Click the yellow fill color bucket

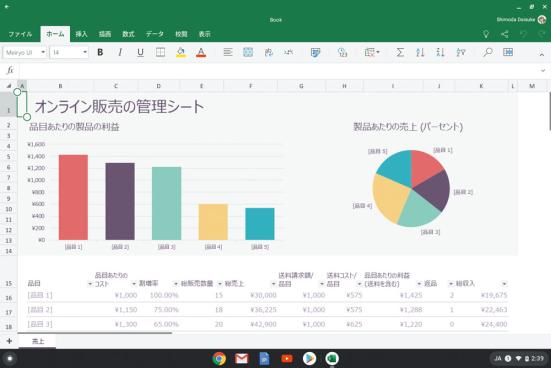[181, 52]
